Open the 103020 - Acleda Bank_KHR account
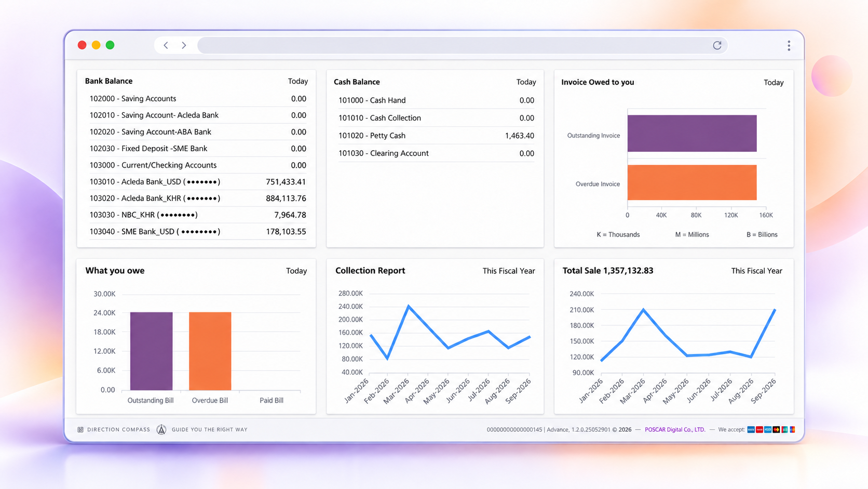The image size is (868, 489). pyautogui.click(x=198, y=199)
